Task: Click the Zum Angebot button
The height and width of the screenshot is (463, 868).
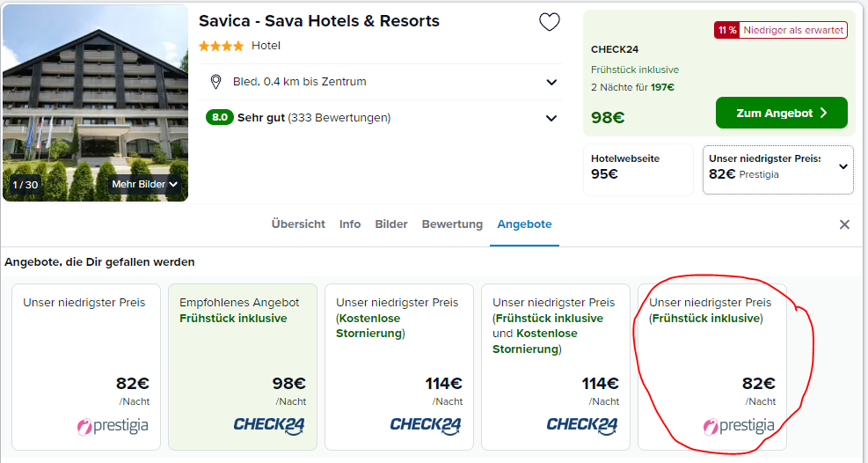Action: click(x=781, y=113)
